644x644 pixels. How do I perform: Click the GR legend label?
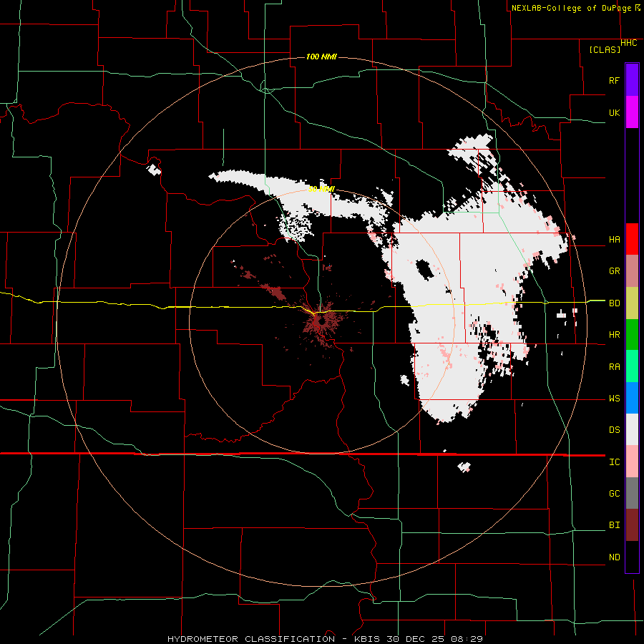pos(614,271)
